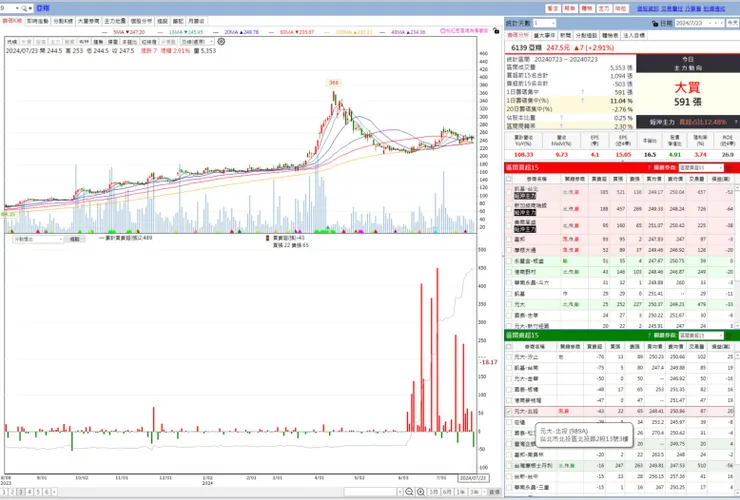Click the 366 peak price marker
740x500 pixels.
pos(334,83)
